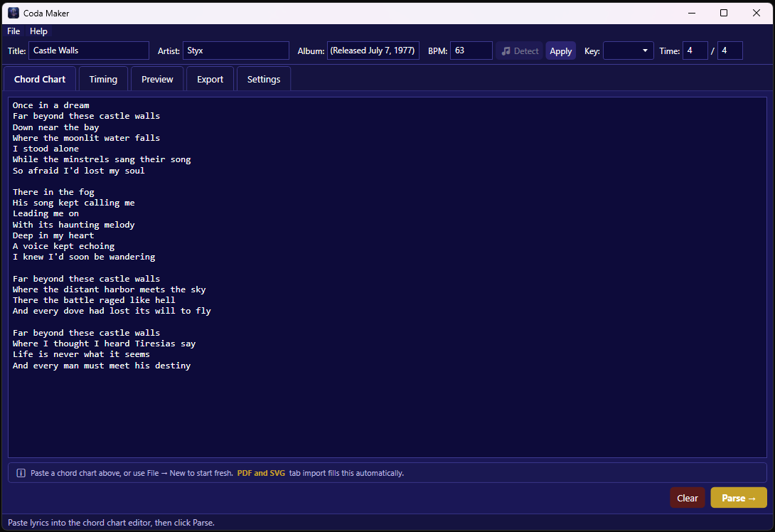
Task: Click the line "Where the distant harbor meets the sky"
Action: 109,289
